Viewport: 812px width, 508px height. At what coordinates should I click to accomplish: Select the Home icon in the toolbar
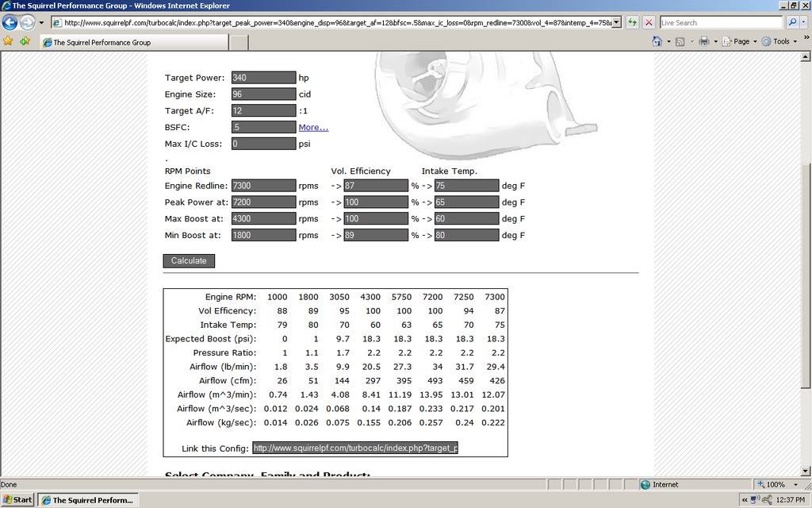tap(659, 40)
